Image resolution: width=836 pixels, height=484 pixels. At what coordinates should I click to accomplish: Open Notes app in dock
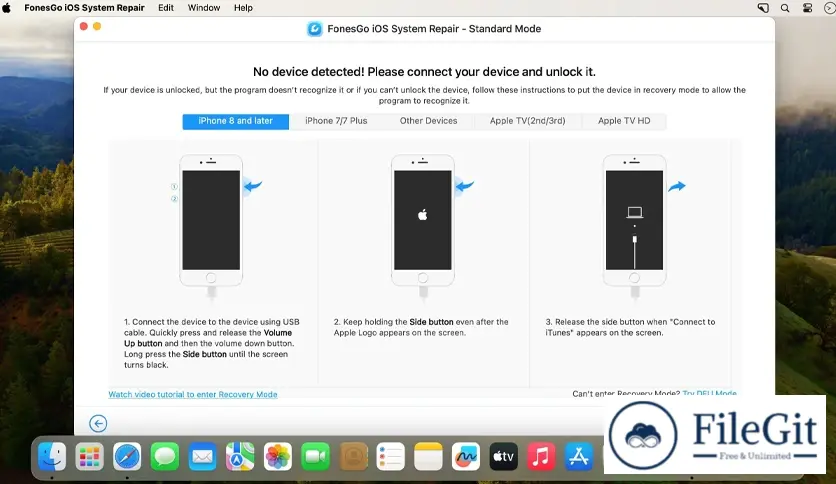point(428,457)
